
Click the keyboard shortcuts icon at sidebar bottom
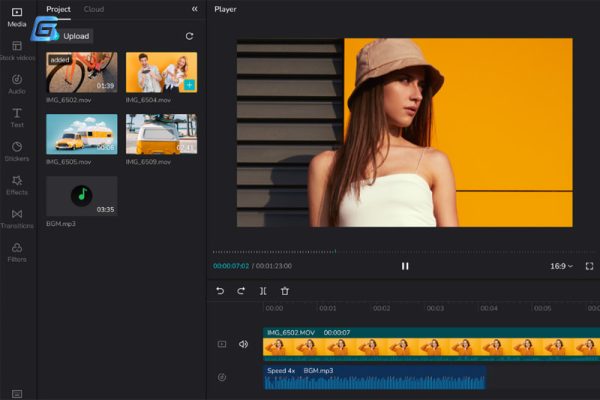pos(17,393)
